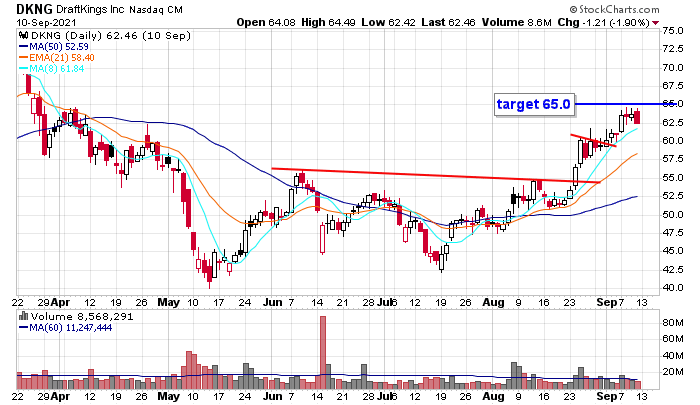Image resolution: width=700 pixels, height=405 pixels.
Task: Click the 55.0 price axis label
Action: pyautogui.click(x=673, y=178)
